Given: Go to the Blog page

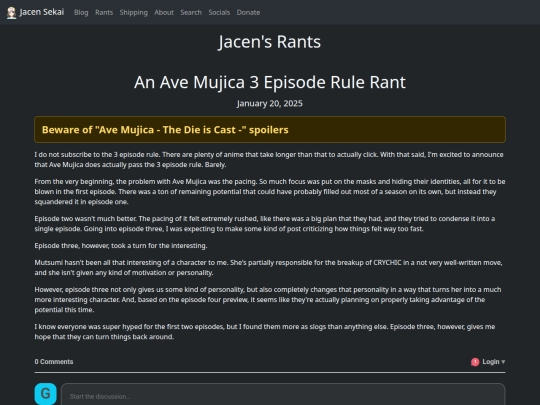Looking at the screenshot, I should click(x=81, y=12).
